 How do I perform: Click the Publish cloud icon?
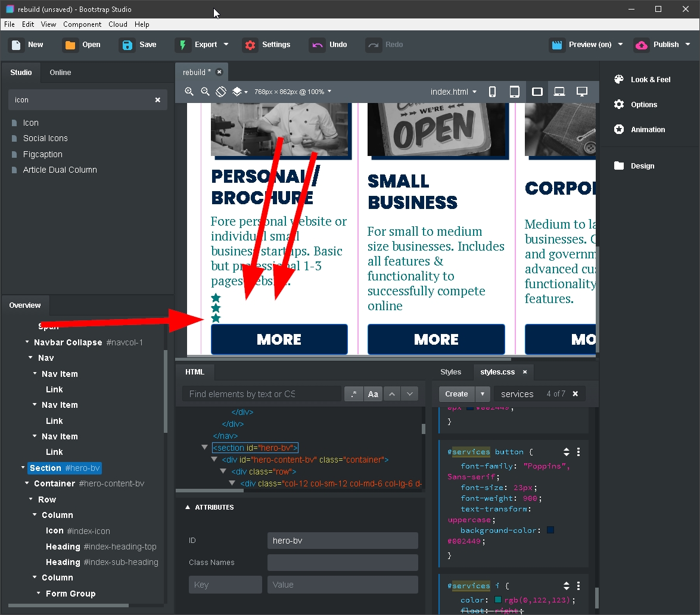pos(642,45)
